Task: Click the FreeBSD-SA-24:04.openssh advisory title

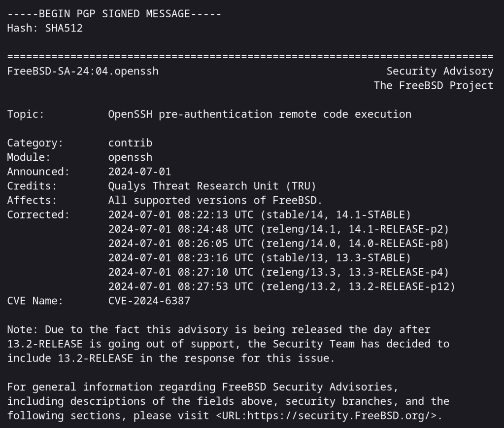Action: point(83,71)
